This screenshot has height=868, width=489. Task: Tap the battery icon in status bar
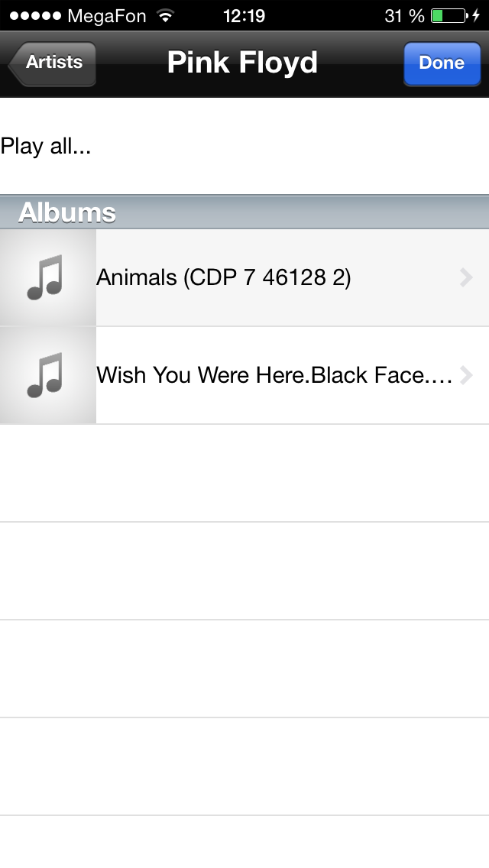(x=448, y=16)
